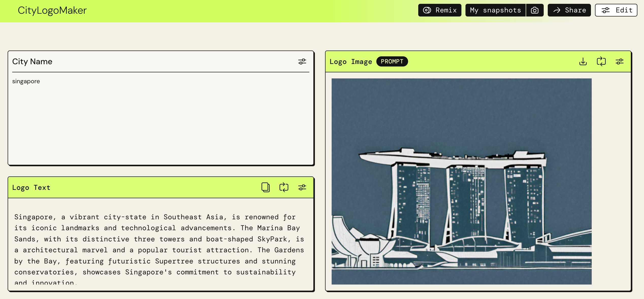Copy the Logo Text output
The height and width of the screenshot is (299, 644).
[265, 187]
